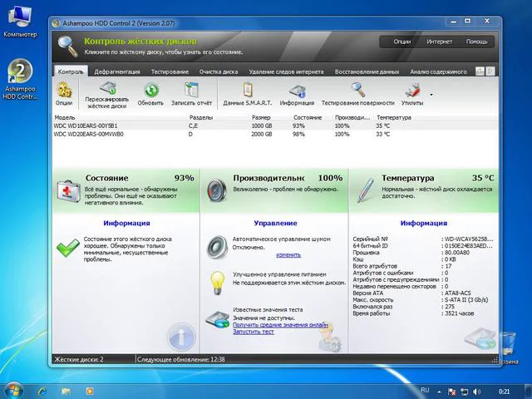This screenshot has width=532, height=399.
Task: Click the 0:21 taskbar clock
Action: [505, 392]
